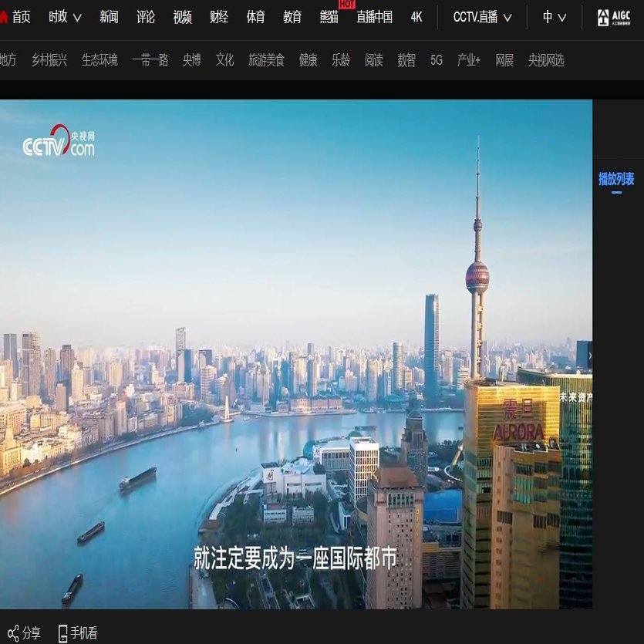This screenshot has height=644, width=644.
Task: Open the 5G sub-channel
Action: click(437, 60)
